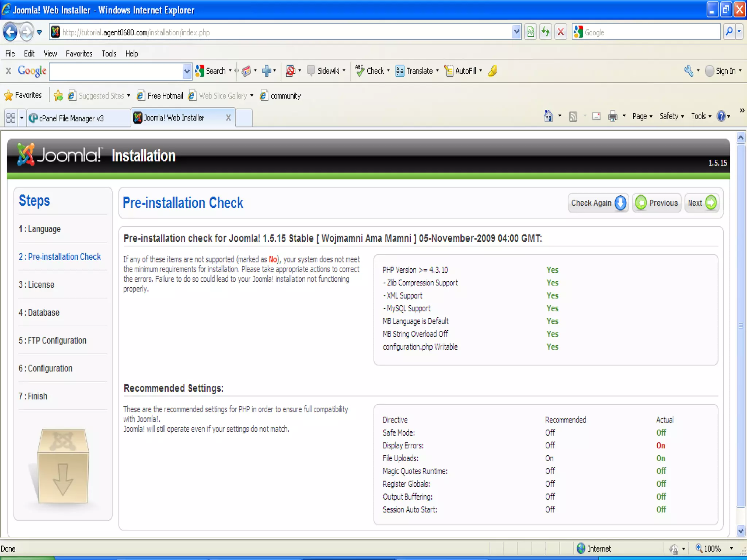Click the Home icon in command bar
747x560 pixels.
tap(548, 116)
